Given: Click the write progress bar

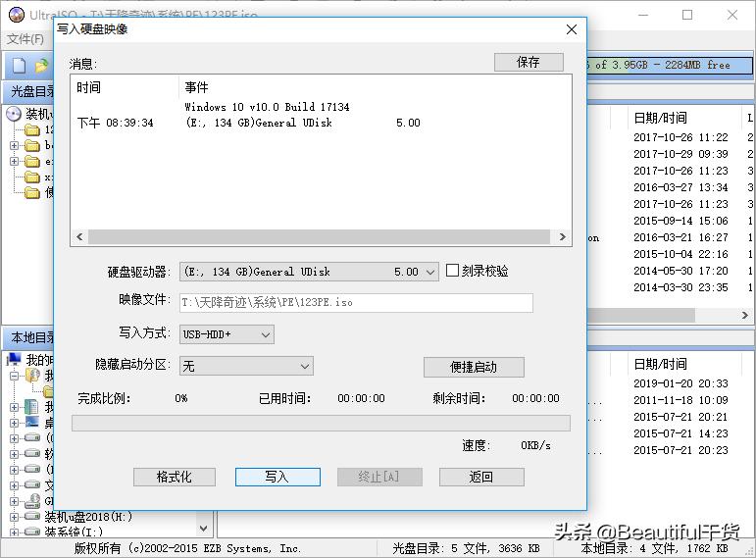Looking at the screenshot, I should (x=321, y=423).
